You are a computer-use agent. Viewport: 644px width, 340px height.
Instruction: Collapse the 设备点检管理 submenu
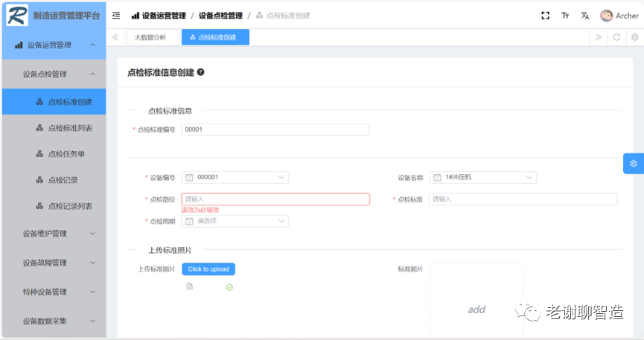[x=54, y=74]
